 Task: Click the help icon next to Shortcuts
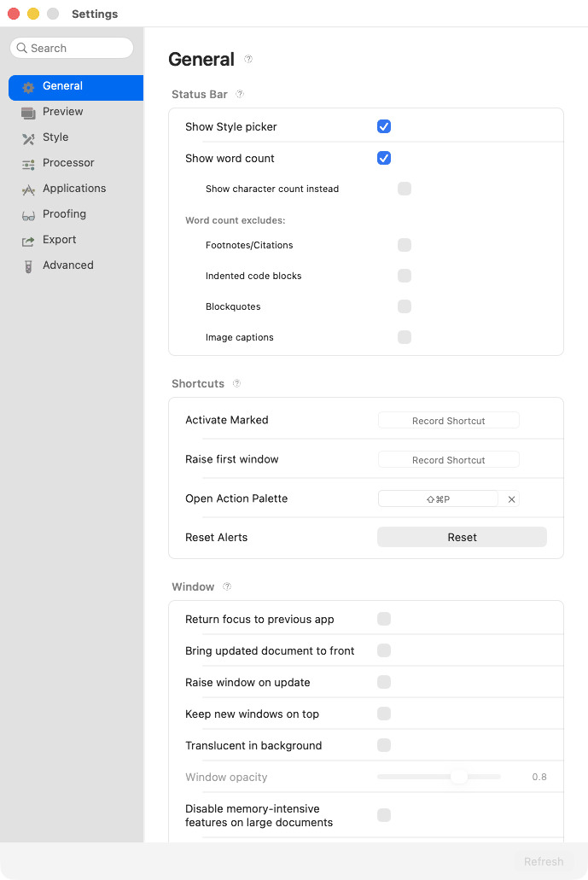(x=236, y=383)
